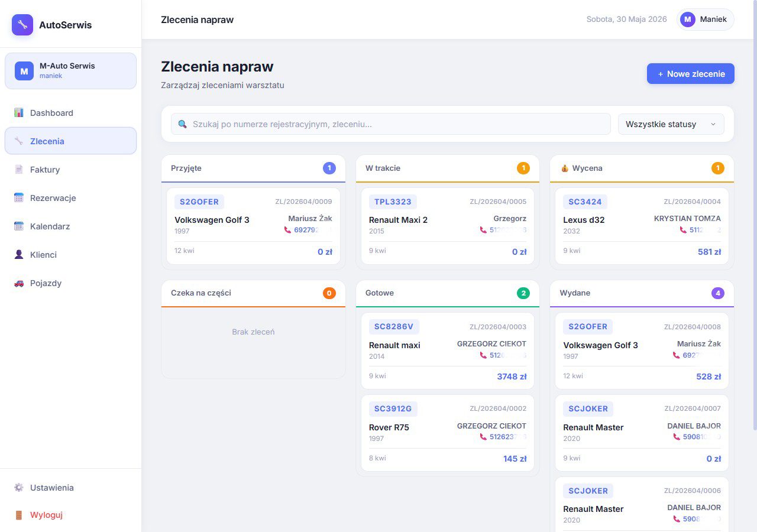Click the Maniek user avatar

click(x=687, y=20)
